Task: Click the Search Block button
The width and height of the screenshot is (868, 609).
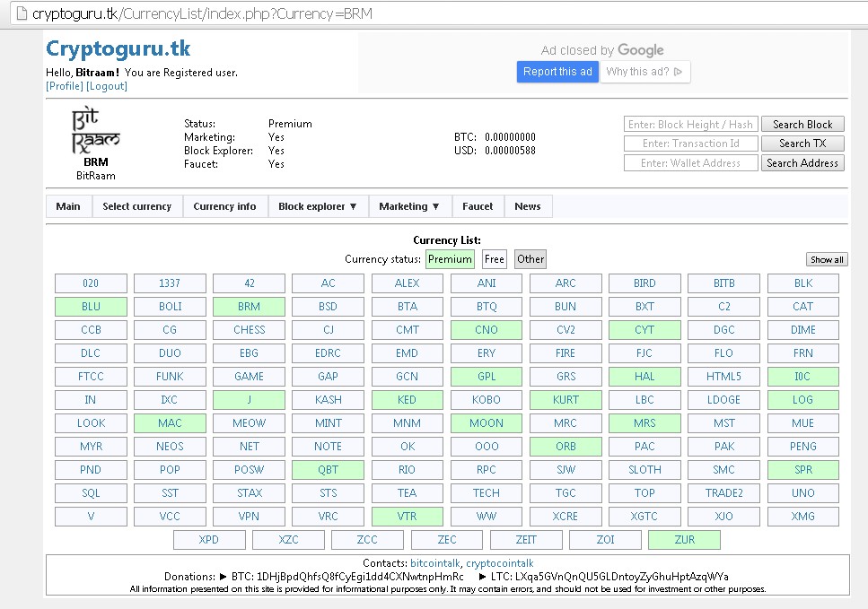Action: (x=802, y=124)
